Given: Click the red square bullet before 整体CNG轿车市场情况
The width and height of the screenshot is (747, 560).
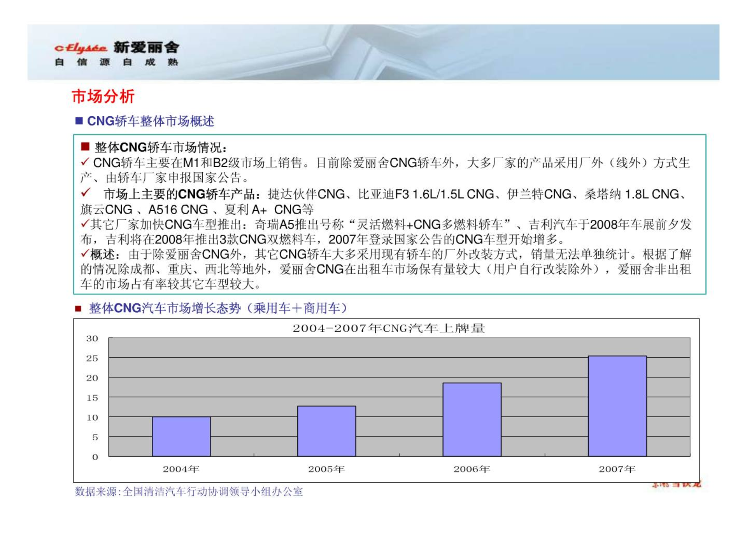Looking at the screenshot, I should (85, 147).
